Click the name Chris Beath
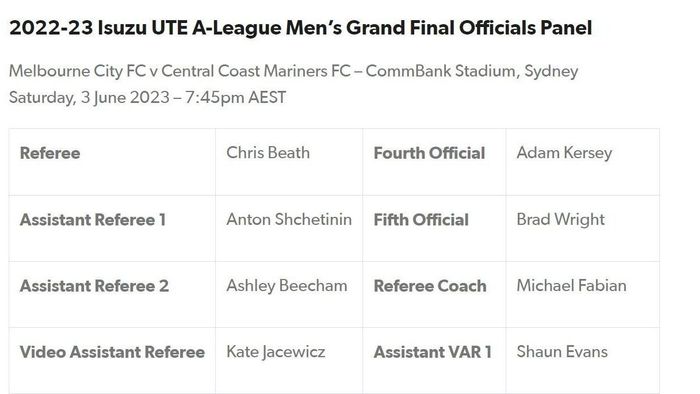Screen dimensions: 700x394 tap(268, 153)
